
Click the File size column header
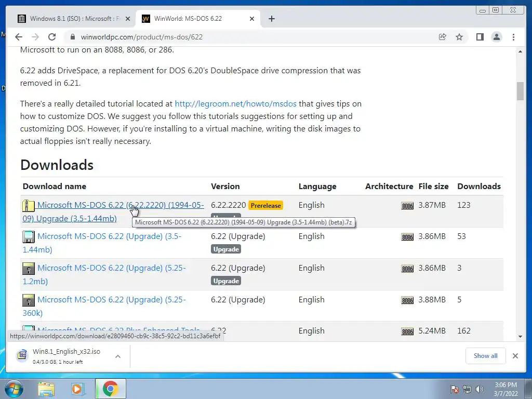(x=433, y=187)
